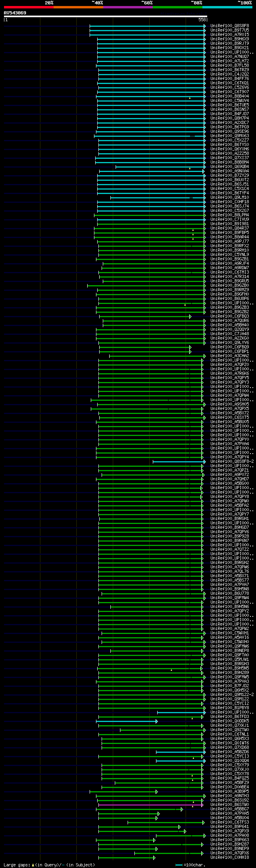Choose hit label UniRef100_C5WUV4

[x=230, y=100]
